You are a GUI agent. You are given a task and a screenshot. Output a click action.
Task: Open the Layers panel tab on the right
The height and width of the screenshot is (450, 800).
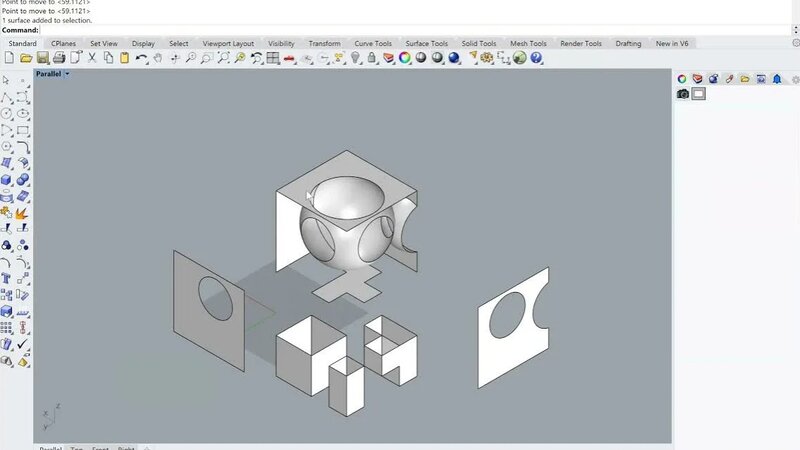697,79
